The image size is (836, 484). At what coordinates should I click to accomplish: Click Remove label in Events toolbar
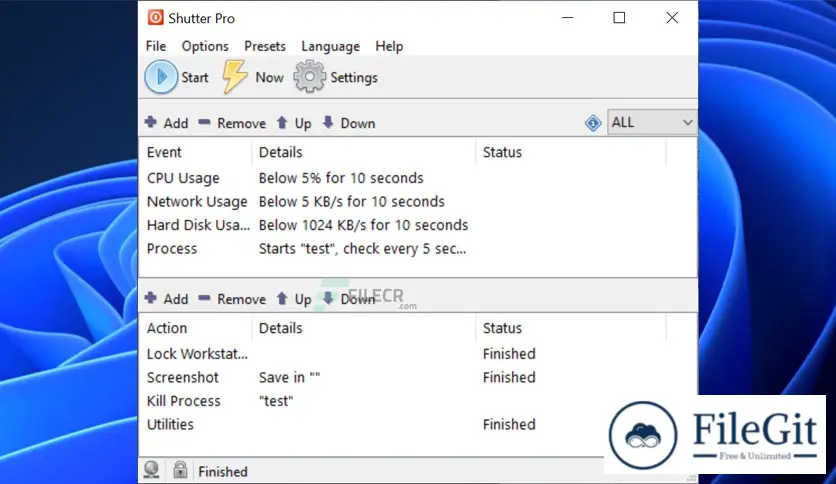pyautogui.click(x=242, y=124)
